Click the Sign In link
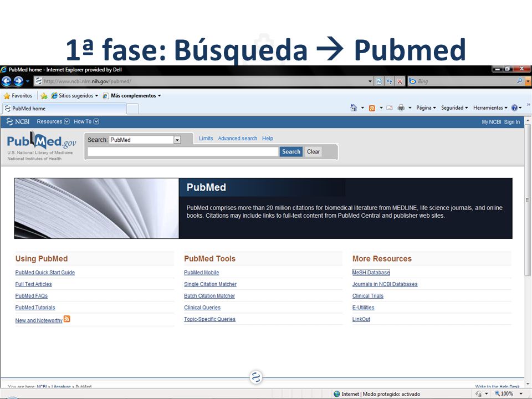 (511, 122)
